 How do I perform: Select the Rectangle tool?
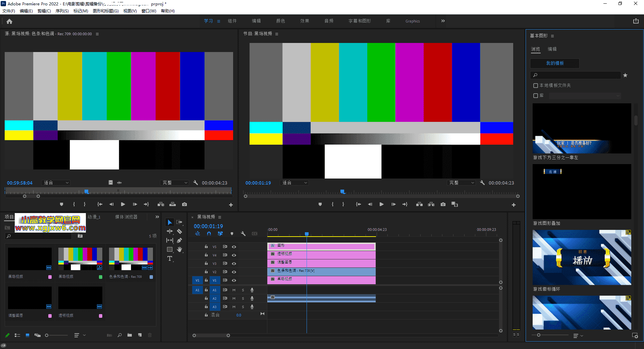170,249
